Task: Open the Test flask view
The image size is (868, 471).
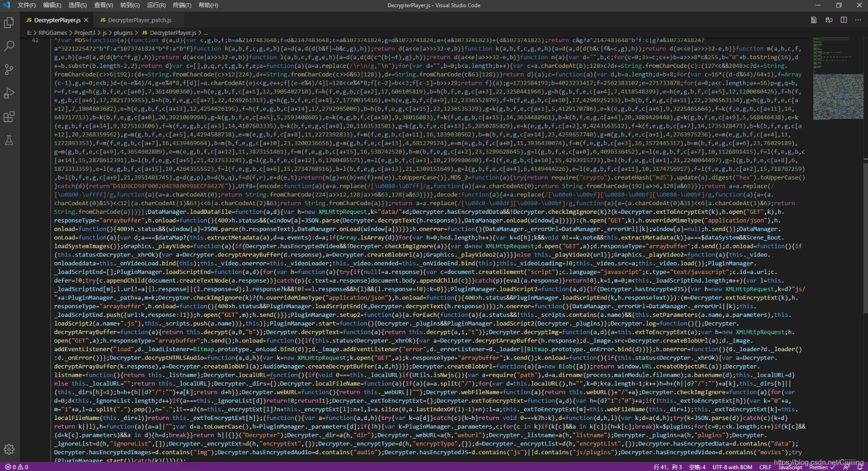Action: pyautogui.click(x=9, y=140)
